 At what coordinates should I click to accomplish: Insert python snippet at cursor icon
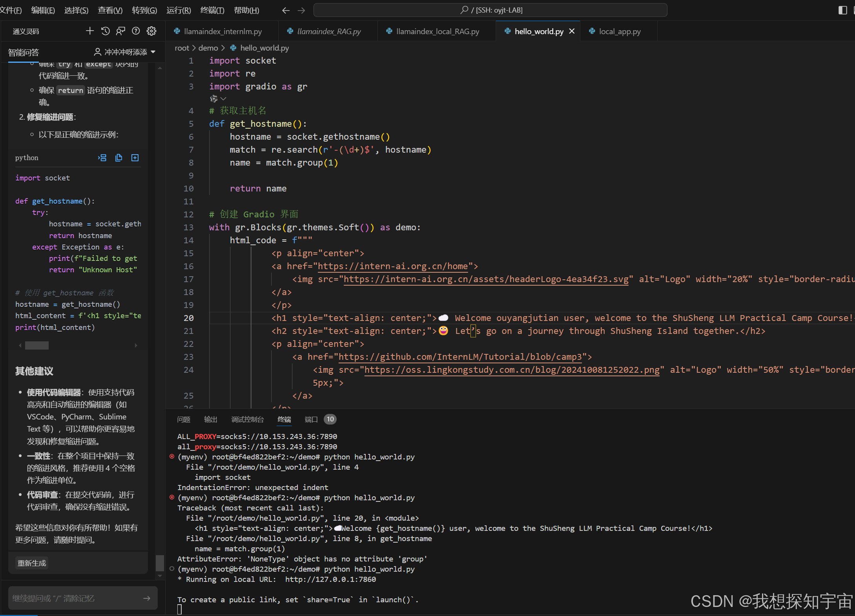pyautogui.click(x=102, y=158)
